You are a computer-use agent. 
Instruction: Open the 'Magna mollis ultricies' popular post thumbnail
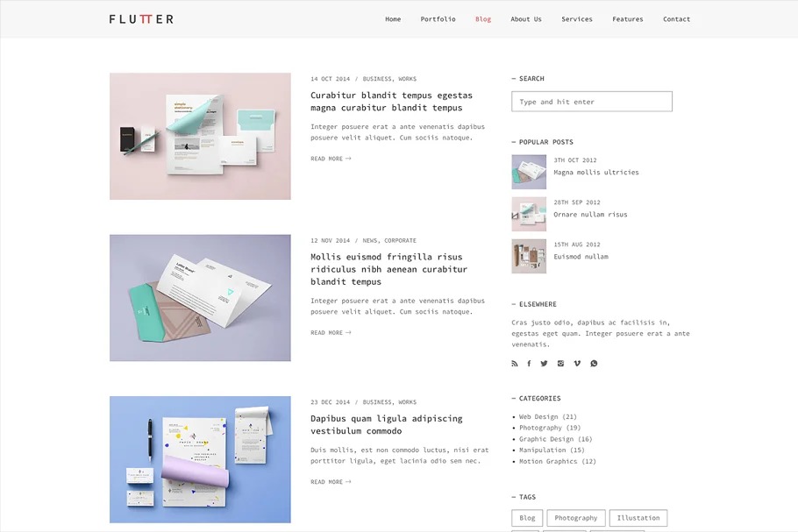point(529,172)
